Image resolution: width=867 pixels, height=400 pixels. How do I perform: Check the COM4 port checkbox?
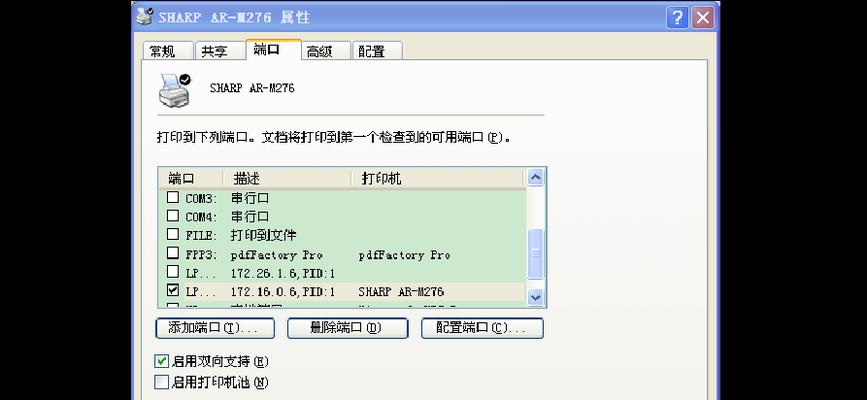[173, 216]
